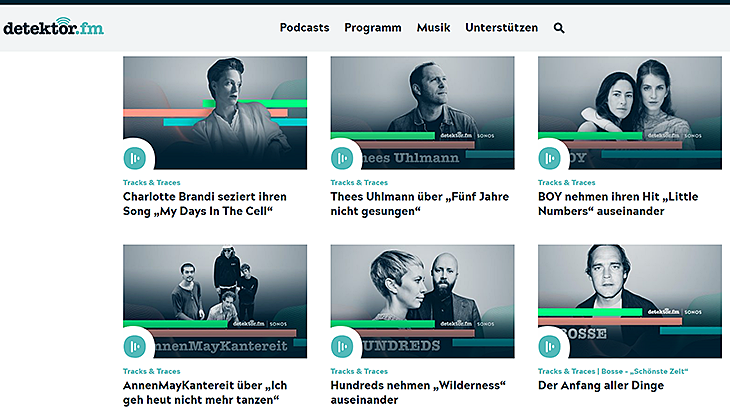The width and height of the screenshot is (730, 415).
Task: Open the Podcasts menu
Action: coord(304,28)
